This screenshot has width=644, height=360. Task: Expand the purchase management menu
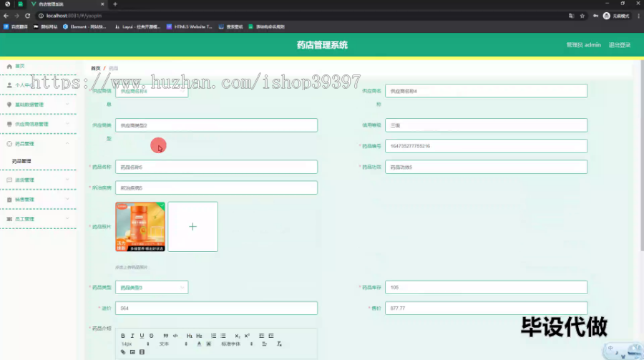click(38, 180)
